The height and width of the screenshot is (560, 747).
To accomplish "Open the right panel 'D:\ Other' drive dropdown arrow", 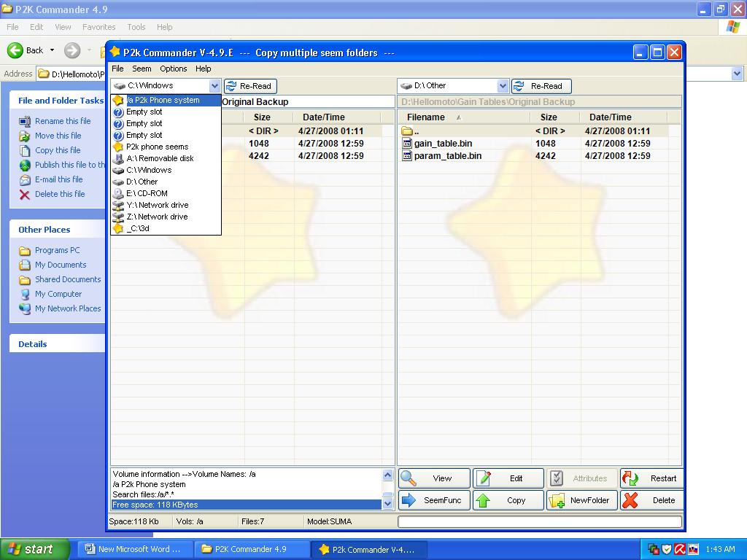I will [x=503, y=86].
